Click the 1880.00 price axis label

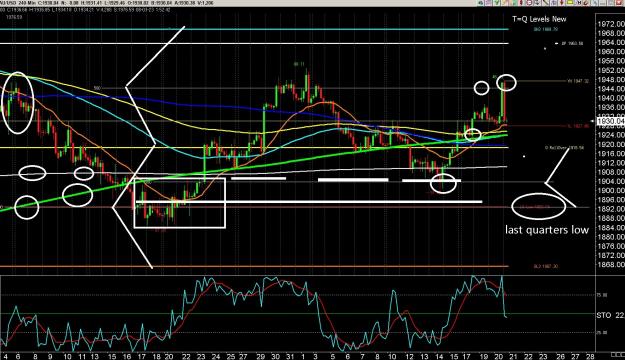coord(611,236)
